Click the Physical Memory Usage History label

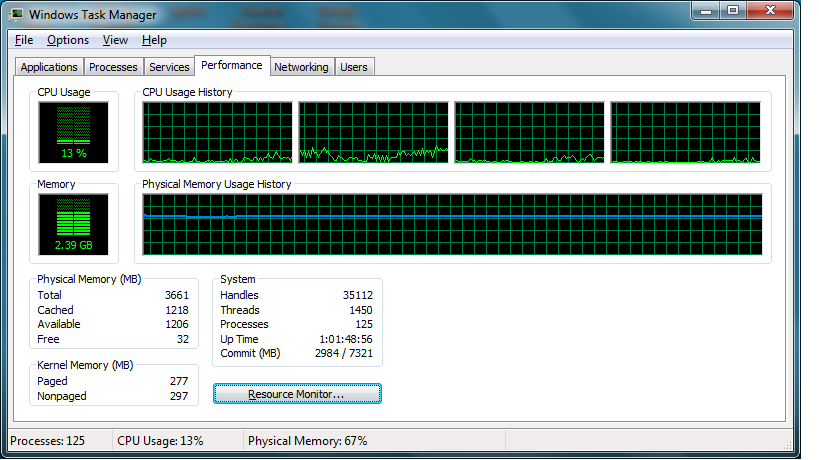217,184
